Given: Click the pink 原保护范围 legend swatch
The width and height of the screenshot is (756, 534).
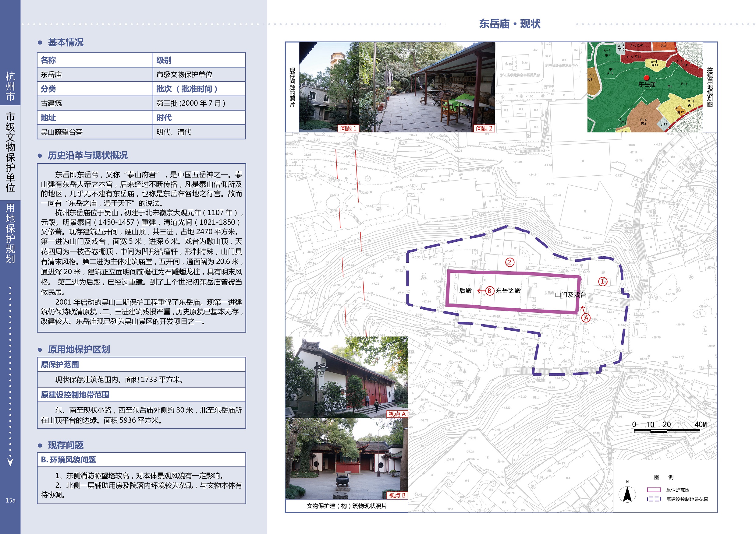Looking at the screenshot, I should (x=654, y=490).
